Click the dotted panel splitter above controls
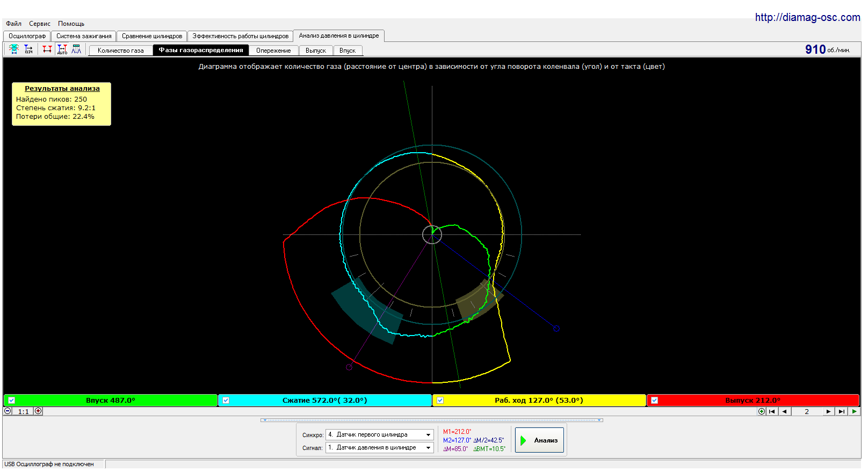868x471 pixels. coord(432,420)
